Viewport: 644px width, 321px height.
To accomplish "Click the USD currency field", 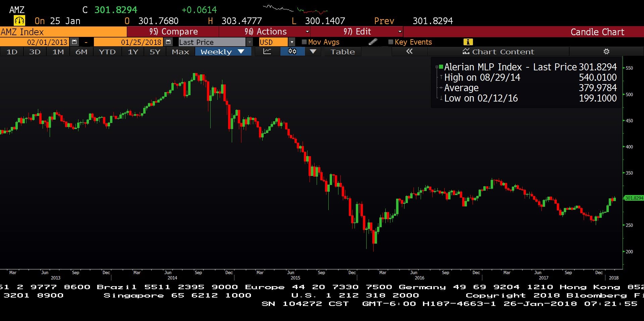I will coord(273,42).
